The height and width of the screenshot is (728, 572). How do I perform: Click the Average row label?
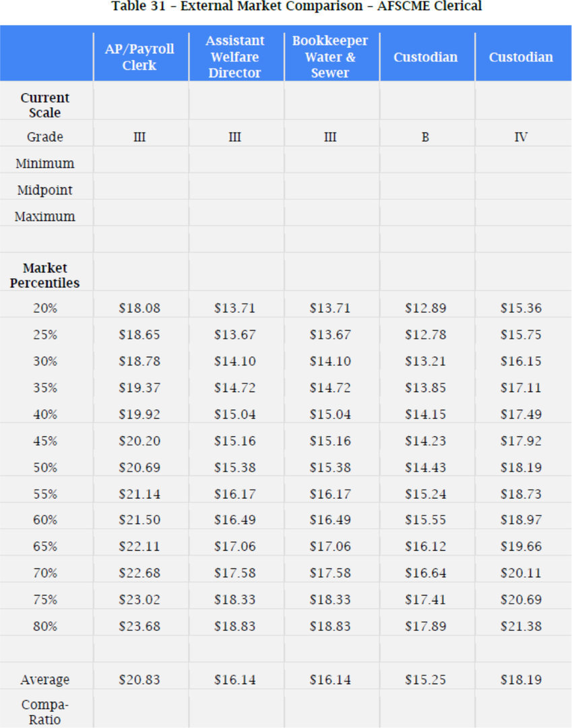[45, 680]
